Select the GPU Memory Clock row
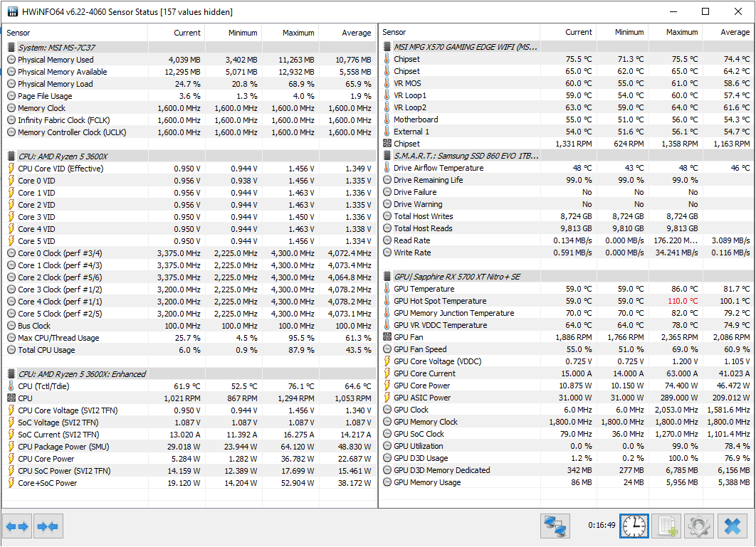 (x=567, y=422)
